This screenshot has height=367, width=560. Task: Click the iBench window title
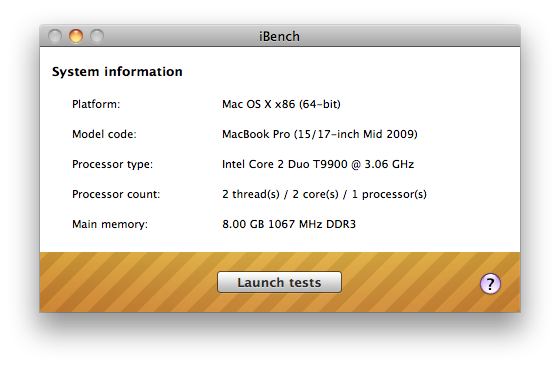pos(279,36)
